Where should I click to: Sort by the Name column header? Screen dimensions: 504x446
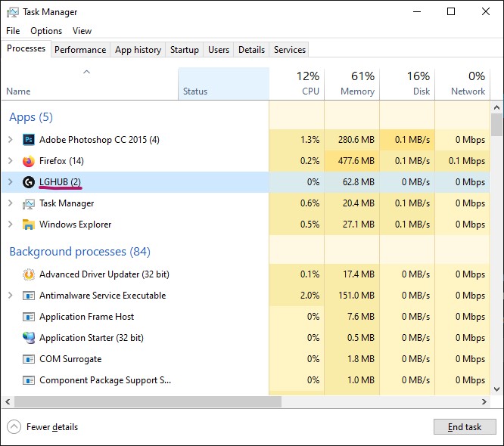pos(90,84)
